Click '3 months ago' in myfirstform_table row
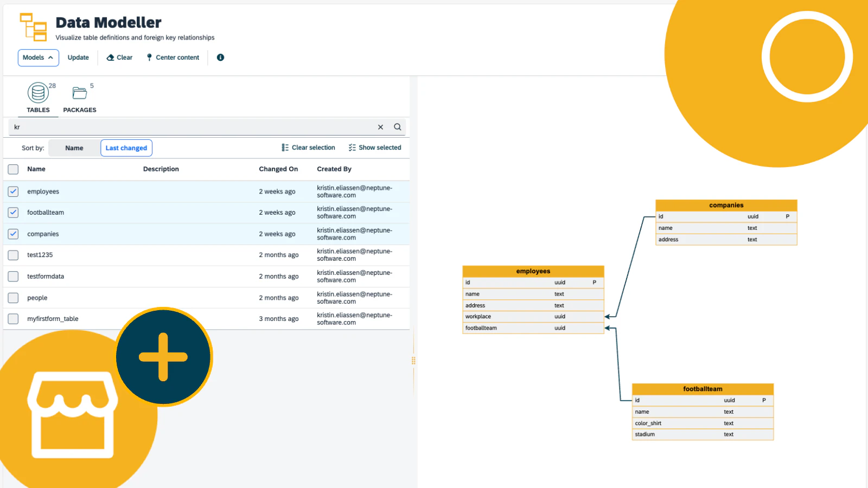868x488 pixels. tap(279, 319)
